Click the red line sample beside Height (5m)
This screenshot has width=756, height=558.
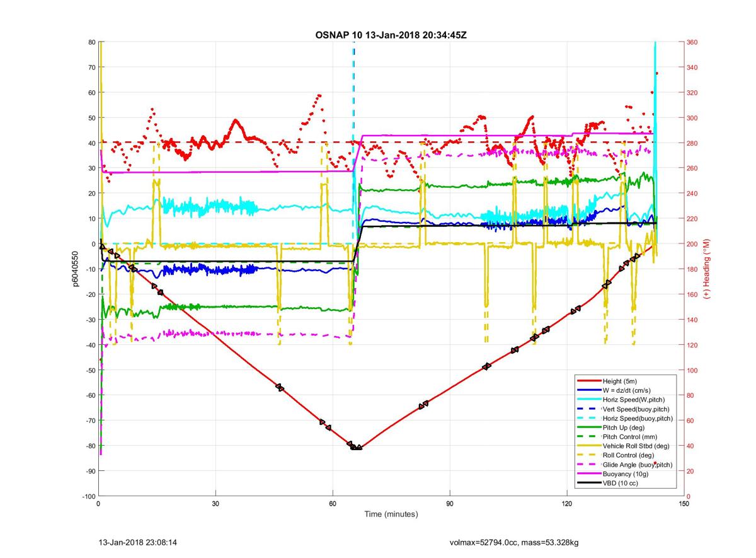pos(588,381)
